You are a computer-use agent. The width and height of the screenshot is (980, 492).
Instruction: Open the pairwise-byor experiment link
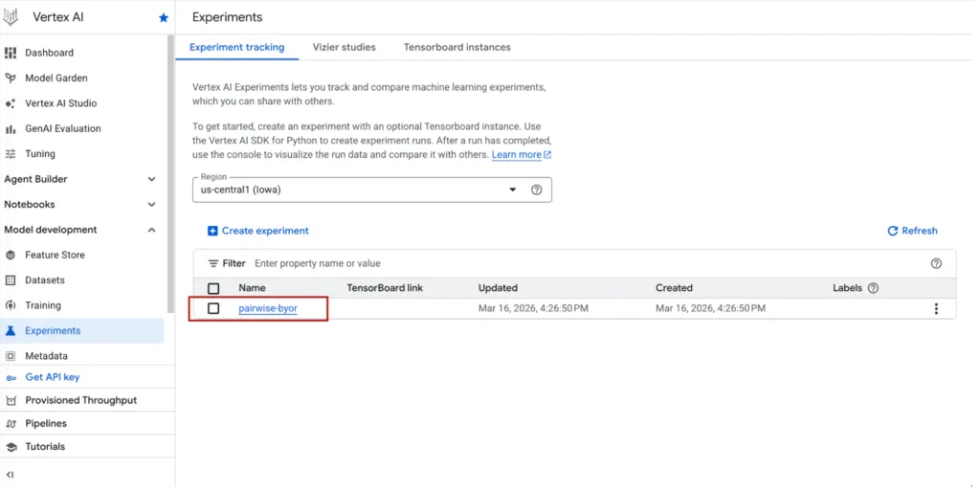(x=268, y=308)
